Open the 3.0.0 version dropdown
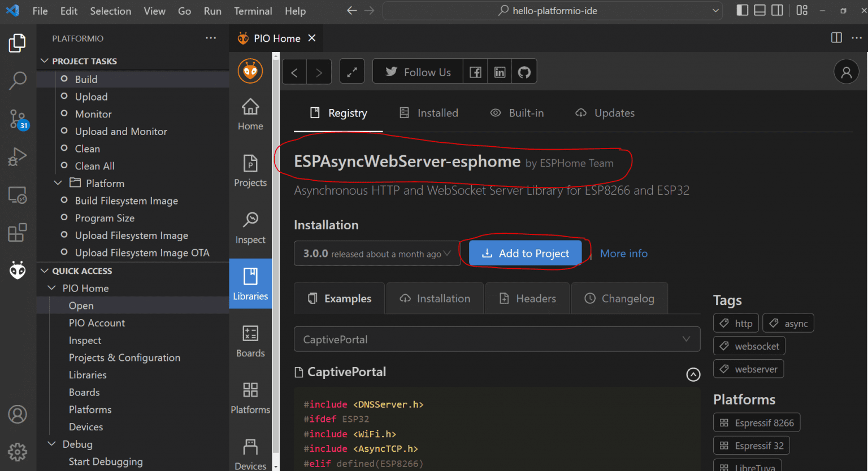This screenshot has height=471, width=868. coord(376,254)
